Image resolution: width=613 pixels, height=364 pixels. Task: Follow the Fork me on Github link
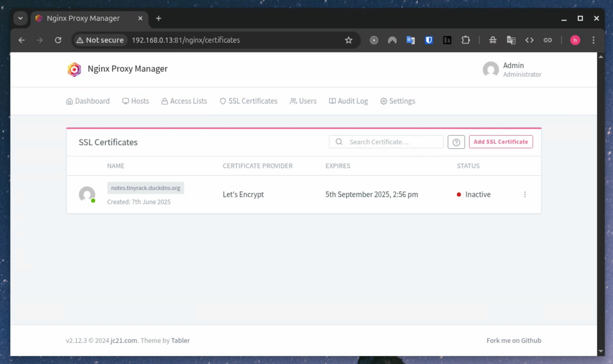point(514,340)
